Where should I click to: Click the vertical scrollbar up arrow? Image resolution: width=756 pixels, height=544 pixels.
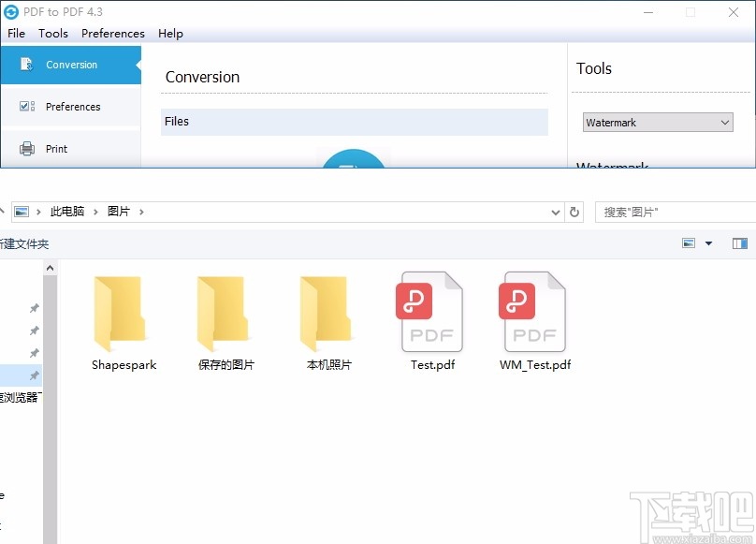[51, 267]
